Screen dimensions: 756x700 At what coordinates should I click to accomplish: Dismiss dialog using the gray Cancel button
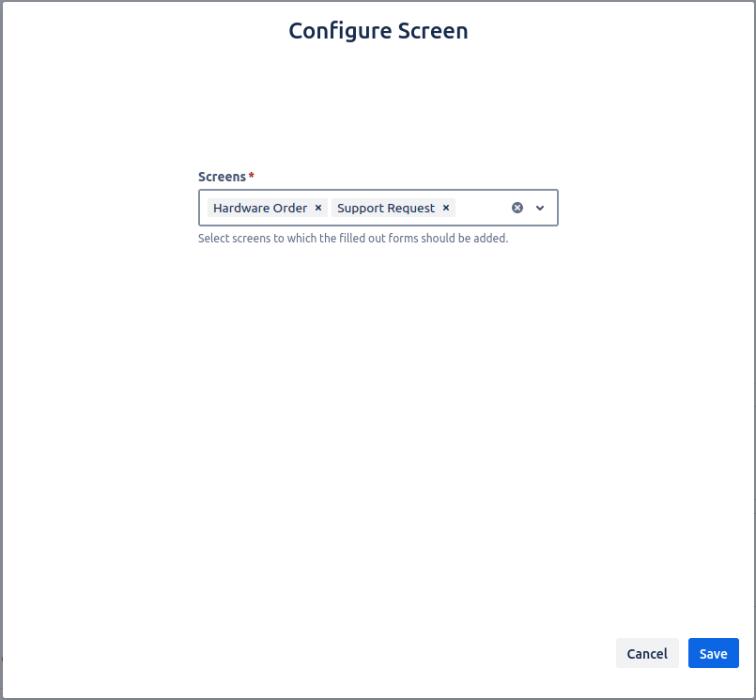tap(647, 653)
